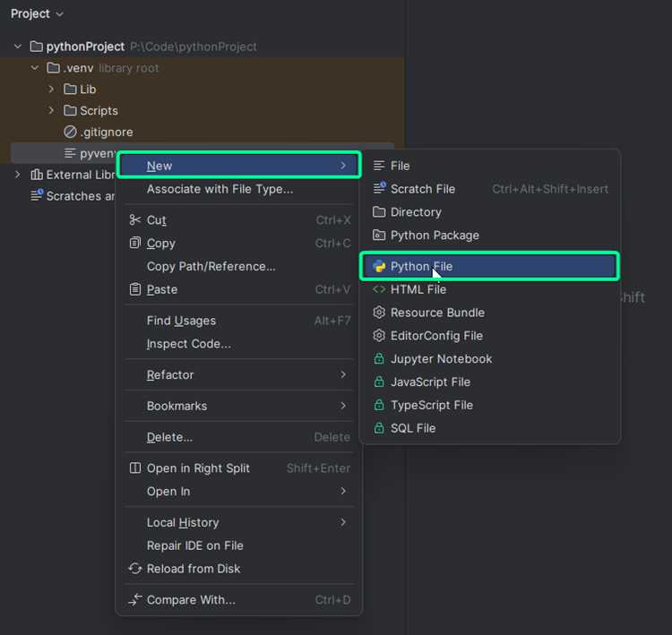
Task: Choose Associate with File Type
Action: [x=239, y=189]
